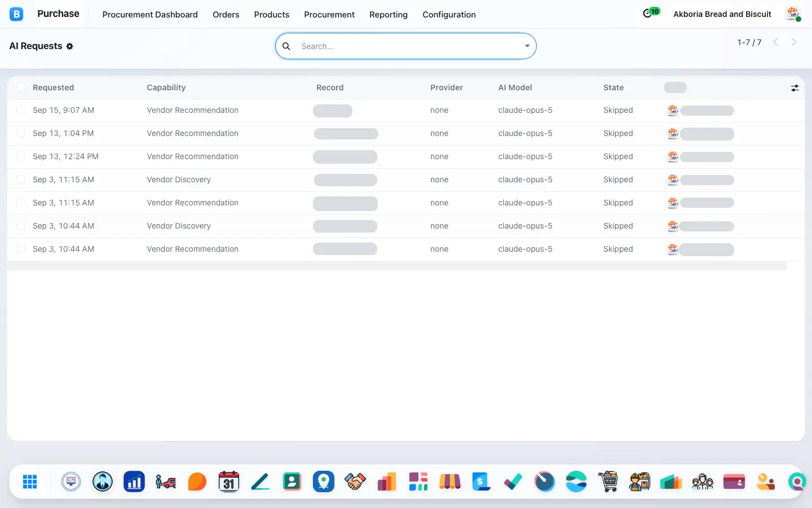Select the Sep 13, 1:04 PM row checkbox
Image resolution: width=812 pixels, height=508 pixels.
point(21,133)
